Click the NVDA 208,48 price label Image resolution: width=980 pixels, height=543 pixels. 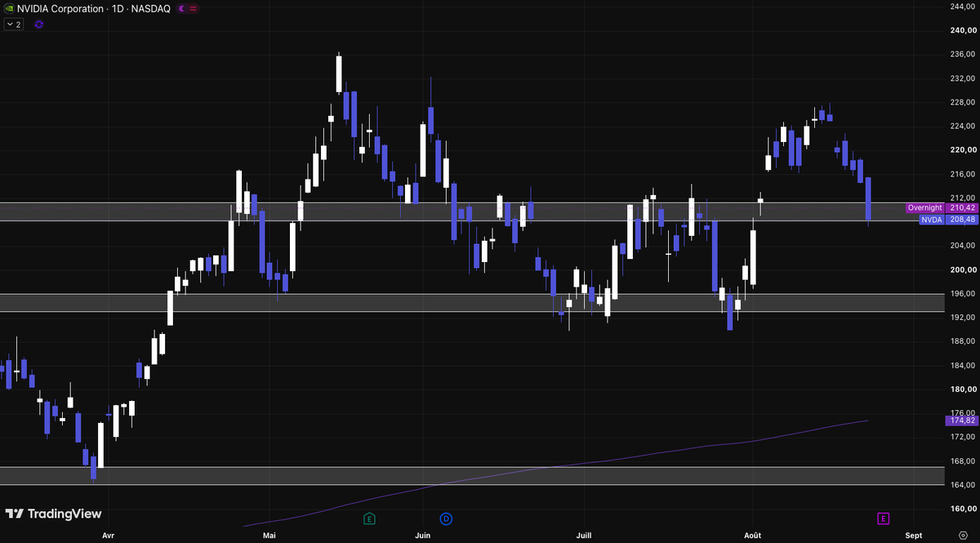tap(948, 220)
